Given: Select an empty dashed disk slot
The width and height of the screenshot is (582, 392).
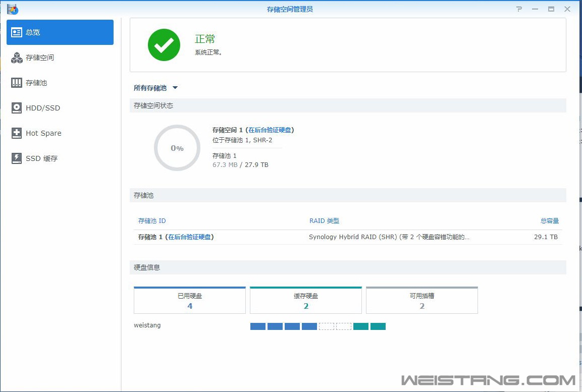Looking at the screenshot, I should [x=327, y=326].
